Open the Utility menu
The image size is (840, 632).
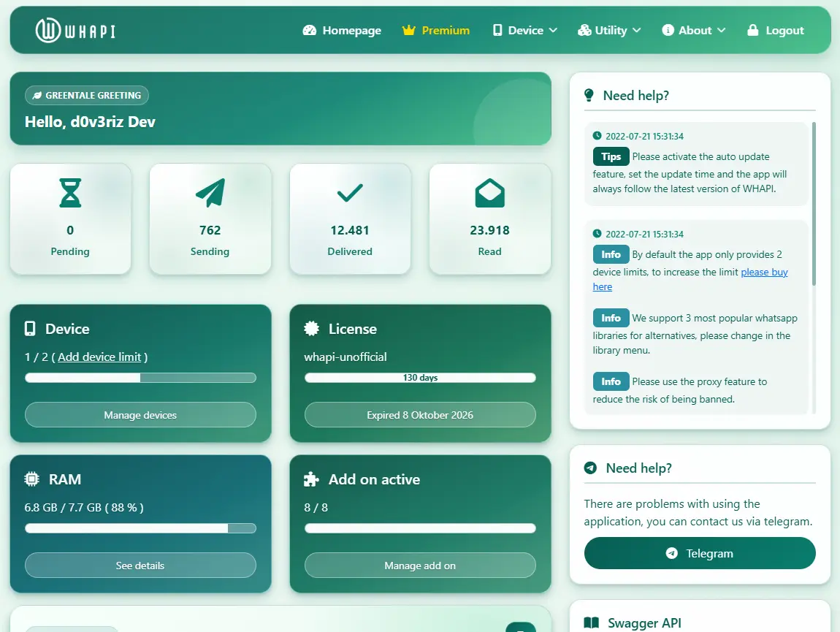point(609,31)
